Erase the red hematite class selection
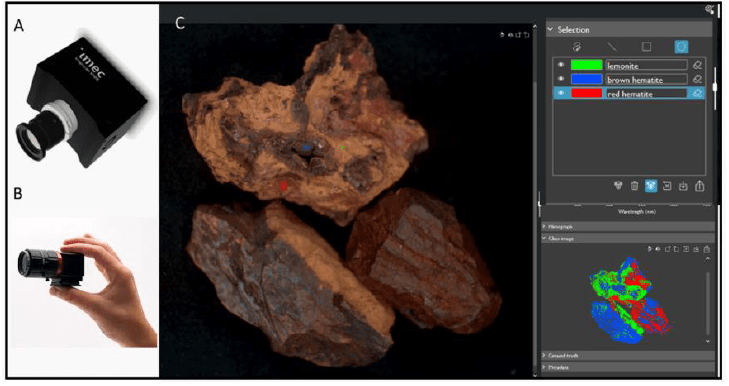 coord(697,93)
